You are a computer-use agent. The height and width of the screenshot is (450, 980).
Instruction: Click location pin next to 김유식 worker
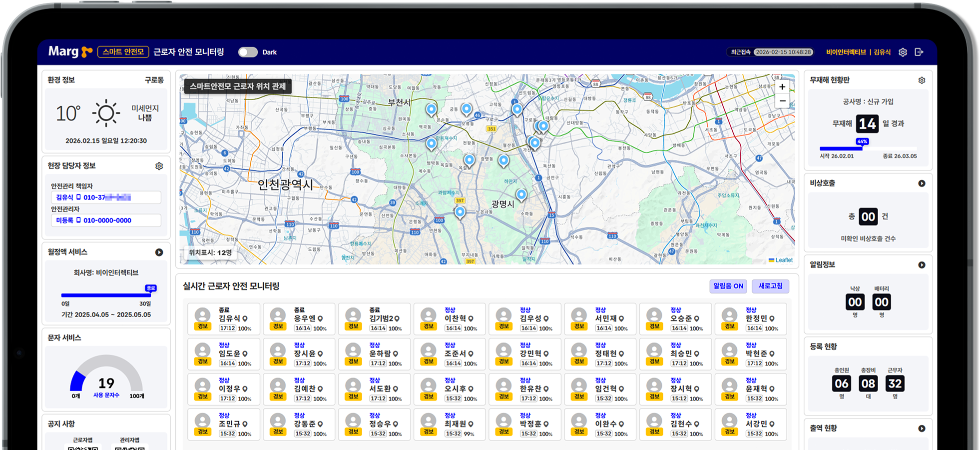pyautogui.click(x=245, y=318)
